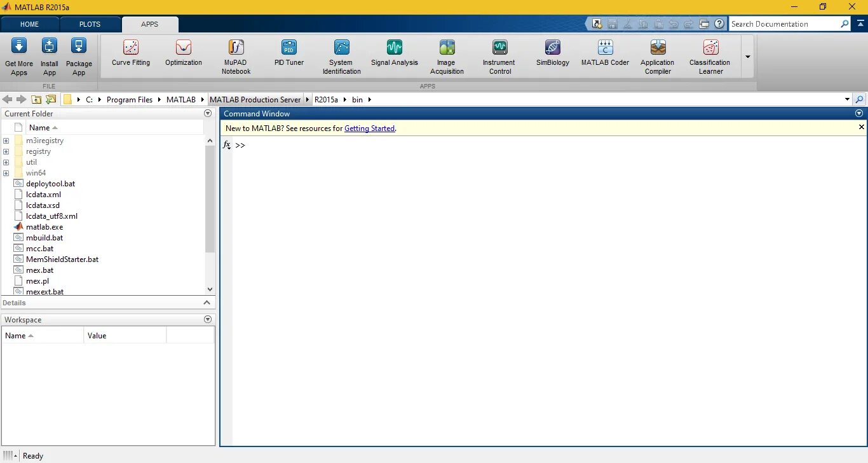Open Command Window actions menu
Screen dimensions: 868x463
coord(859,113)
